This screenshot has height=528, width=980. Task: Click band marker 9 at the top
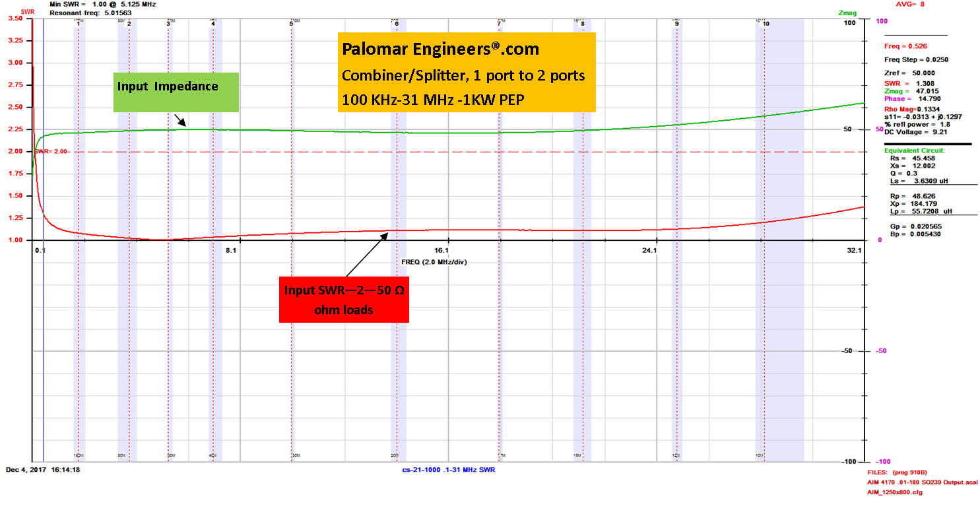677,23
